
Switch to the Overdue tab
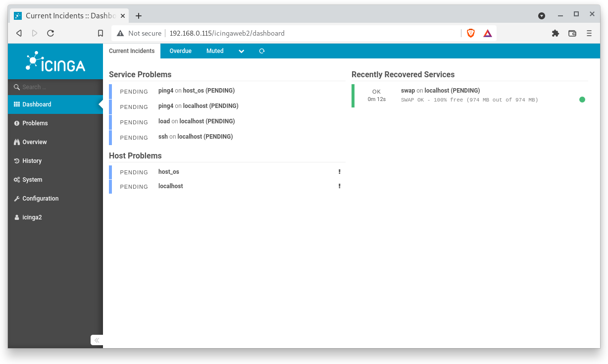(180, 51)
